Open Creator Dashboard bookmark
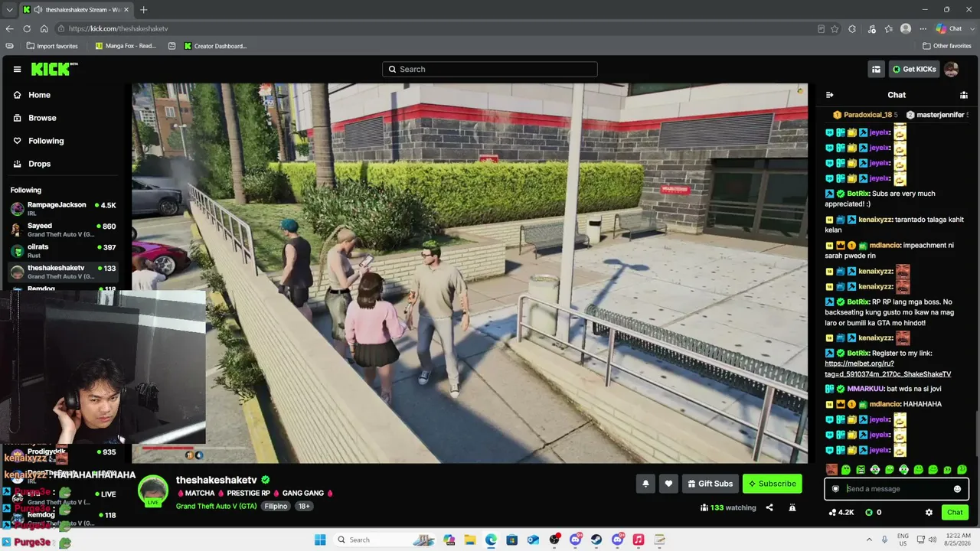Image resolution: width=980 pixels, height=551 pixels. pyautogui.click(x=215, y=46)
